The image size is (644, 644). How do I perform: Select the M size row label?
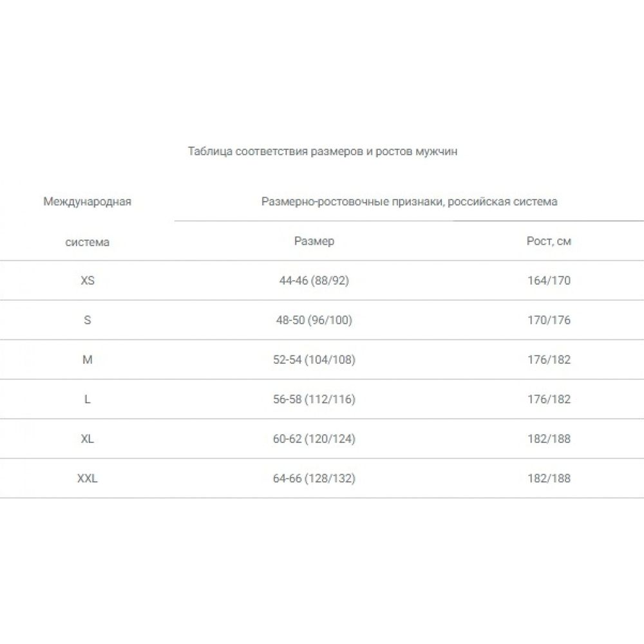click(88, 360)
